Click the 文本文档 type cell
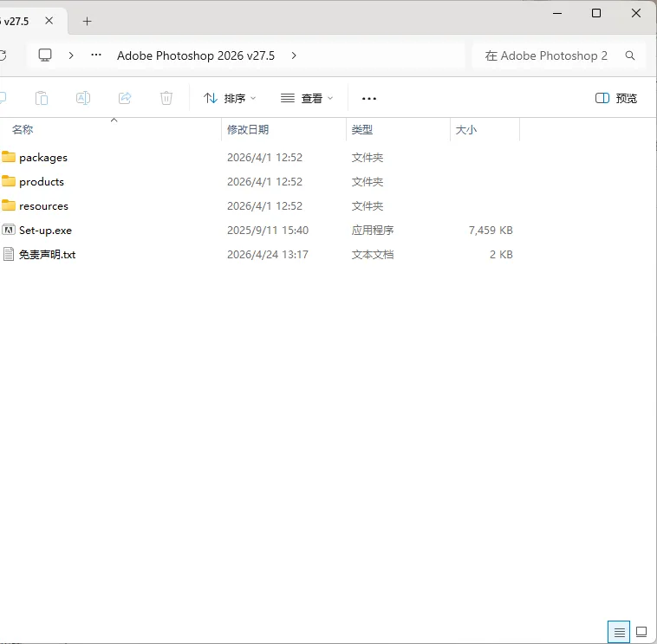Screen dimensions: 657x644 (x=373, y=254)
